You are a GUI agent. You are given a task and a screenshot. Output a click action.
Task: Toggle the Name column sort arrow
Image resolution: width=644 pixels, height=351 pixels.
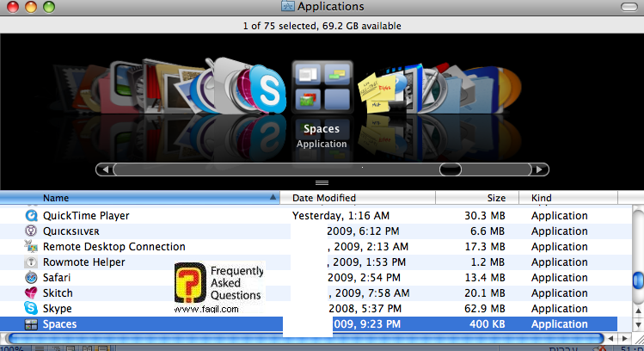click(273, 197)
